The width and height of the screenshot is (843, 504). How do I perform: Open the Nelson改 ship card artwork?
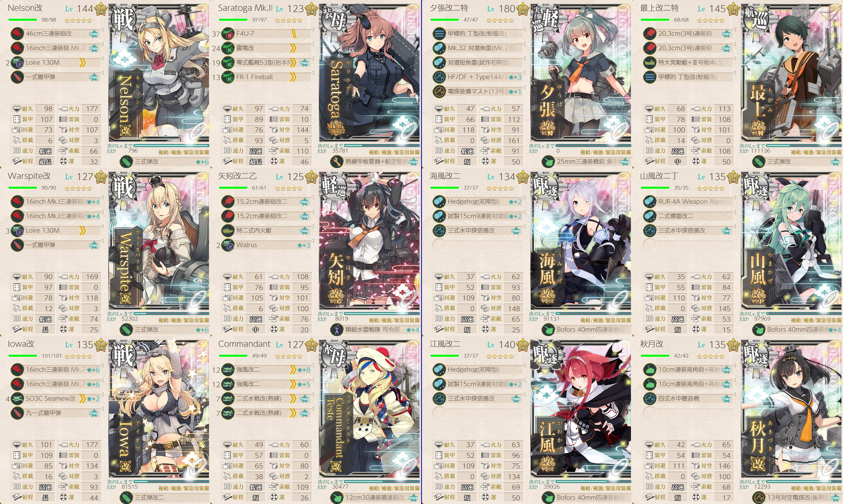click(159, 73)
